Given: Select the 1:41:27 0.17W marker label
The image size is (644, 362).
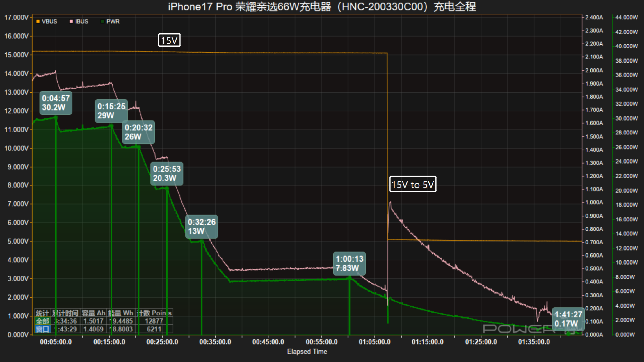Looking at the screenshot, I should click(x=568, y=319).
